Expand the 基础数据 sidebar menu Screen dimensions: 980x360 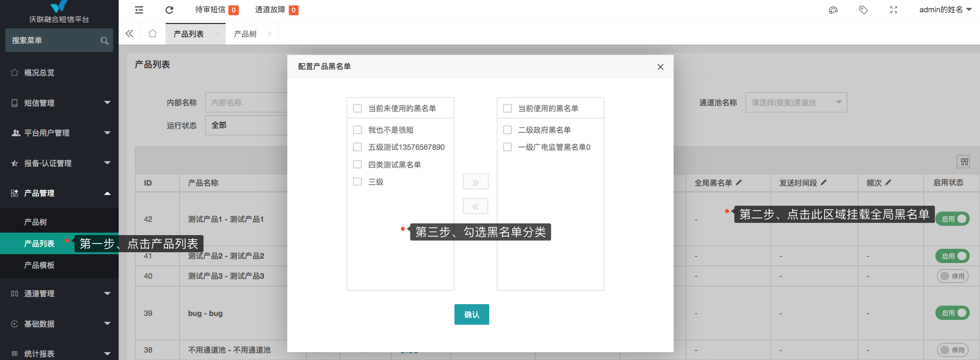pyautogui.click(x=59, y=324)
